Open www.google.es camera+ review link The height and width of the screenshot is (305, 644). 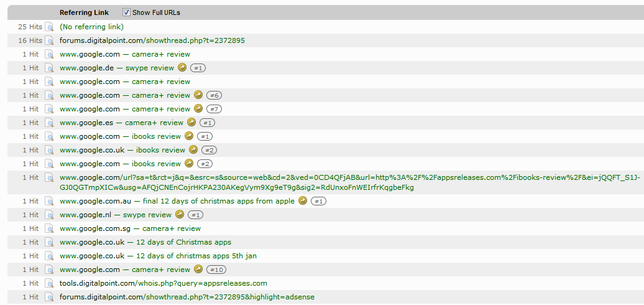pyautogui.click(x=122, y=123)
